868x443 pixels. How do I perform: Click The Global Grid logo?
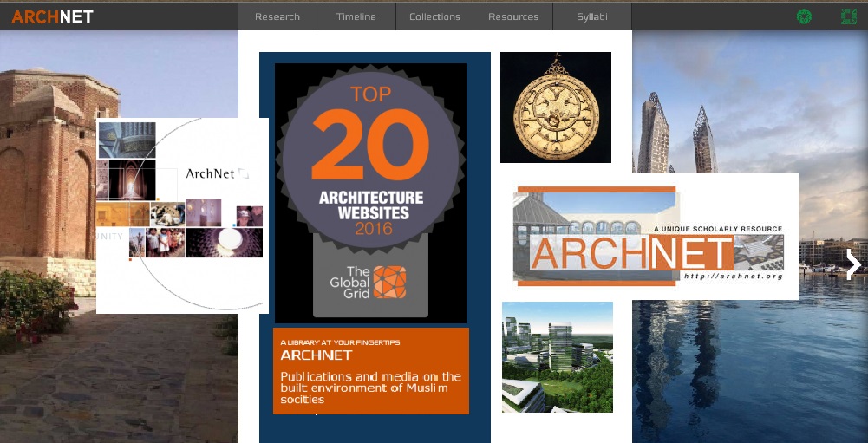369,283
